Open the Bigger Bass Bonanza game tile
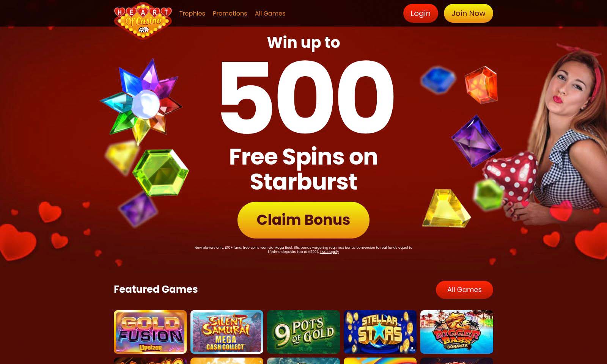 pyautogui.click(x=457, y=332)
